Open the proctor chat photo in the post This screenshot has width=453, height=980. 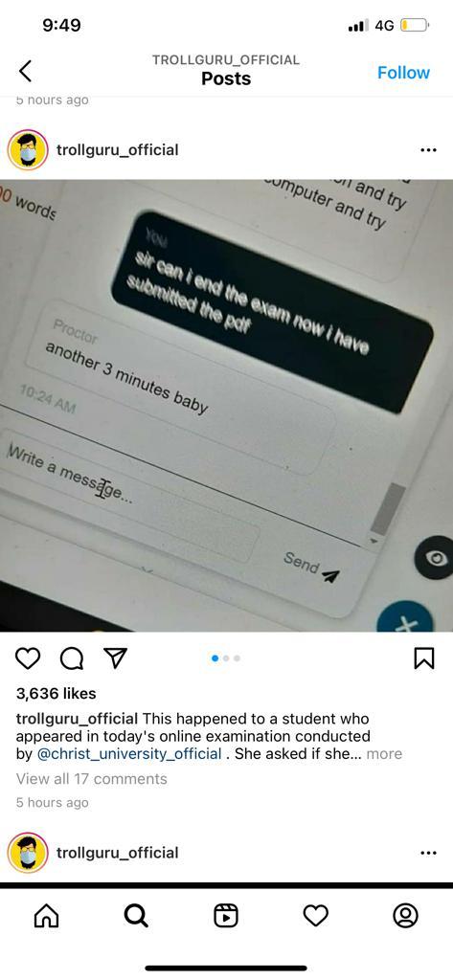(226, 406)
